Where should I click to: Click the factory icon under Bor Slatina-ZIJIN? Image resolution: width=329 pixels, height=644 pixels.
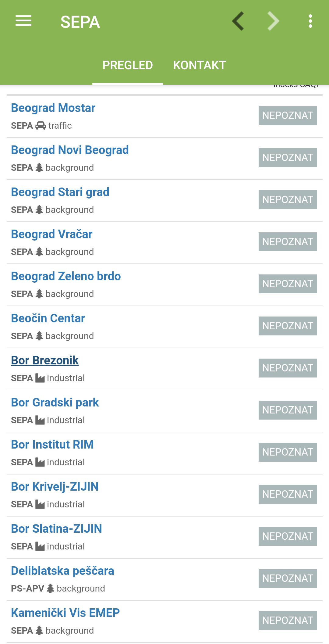point(40,546)
